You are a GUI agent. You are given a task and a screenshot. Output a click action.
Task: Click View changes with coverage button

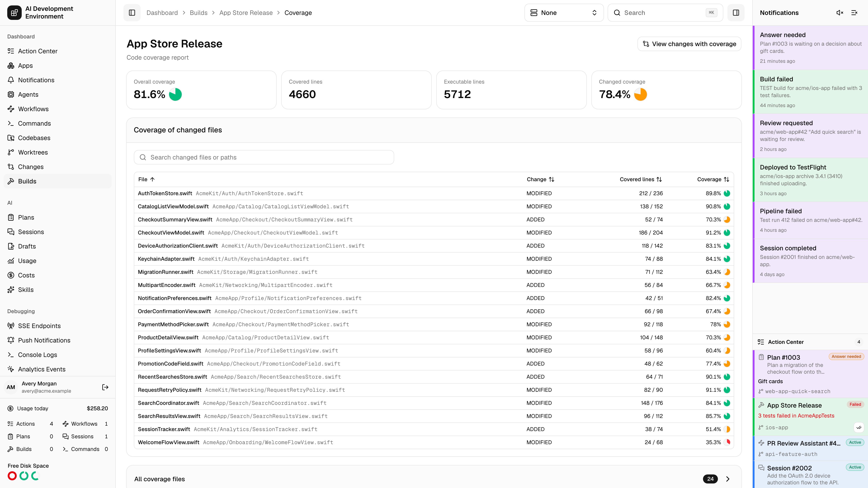pos(689,44)
